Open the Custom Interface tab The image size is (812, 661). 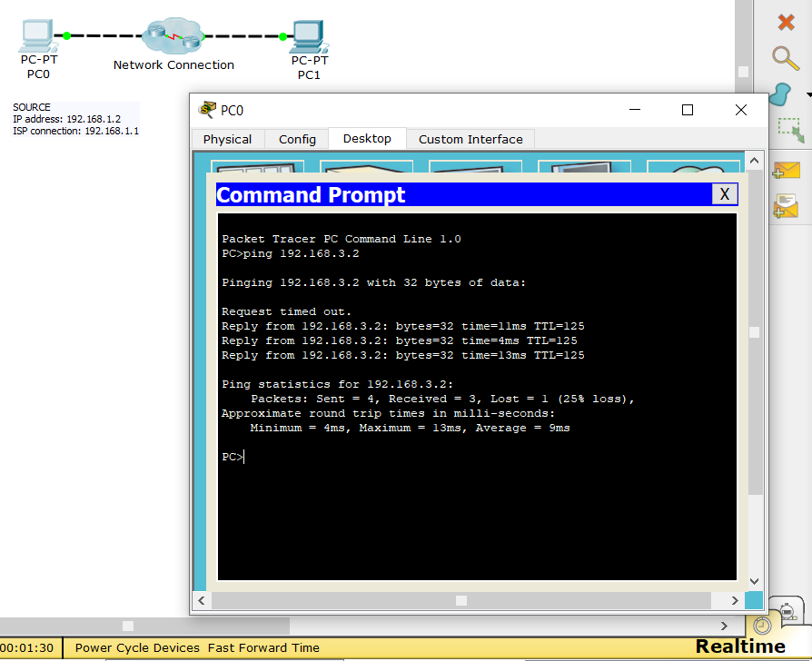point(470,139)
